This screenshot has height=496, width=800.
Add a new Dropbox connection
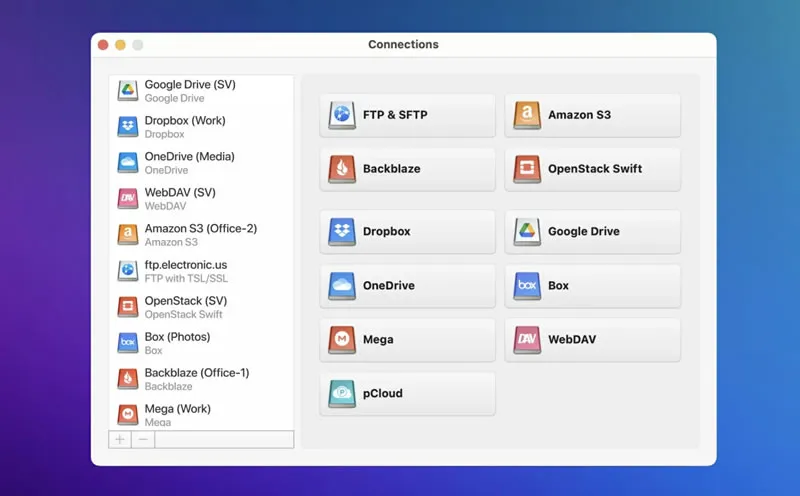pyautogui.click(x=408, y=232)
